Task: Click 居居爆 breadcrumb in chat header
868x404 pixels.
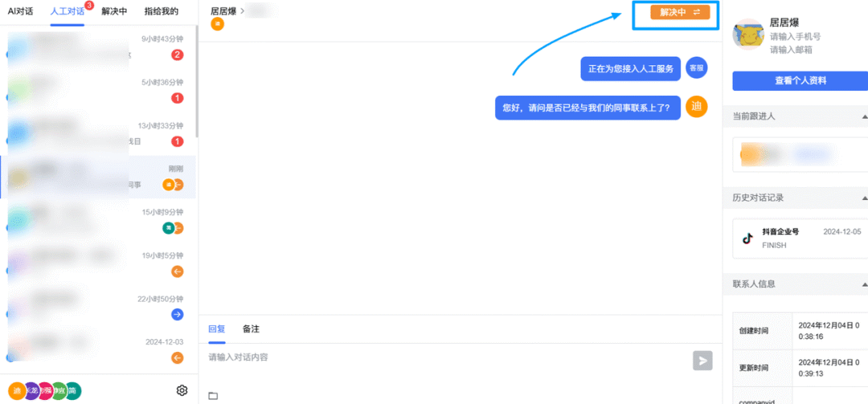Action: (x=223, y=10)
